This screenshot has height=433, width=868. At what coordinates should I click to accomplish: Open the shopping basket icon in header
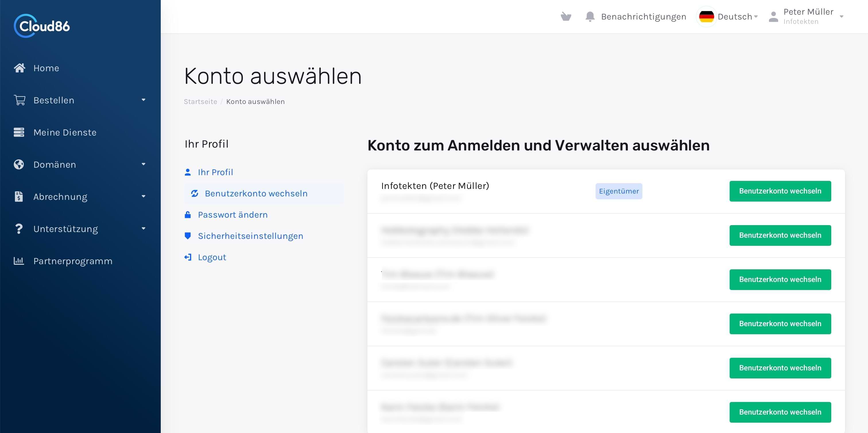(566, 17)
